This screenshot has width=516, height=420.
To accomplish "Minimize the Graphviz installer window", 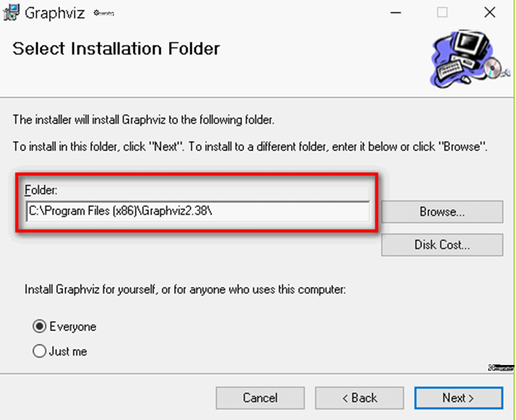I will (395, 13).
